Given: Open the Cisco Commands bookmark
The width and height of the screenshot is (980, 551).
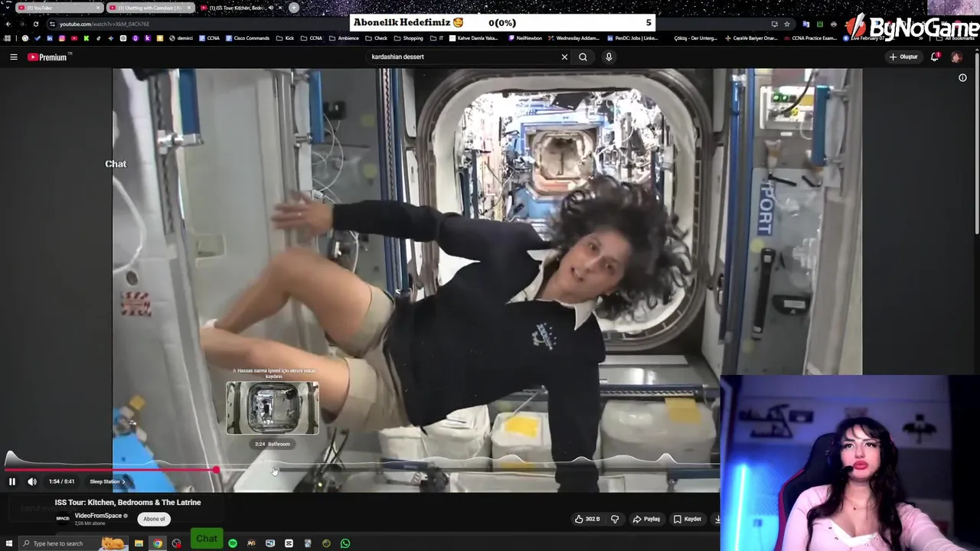Looking at the screenshot, I should pyautogui.click(x=247, y=38).
